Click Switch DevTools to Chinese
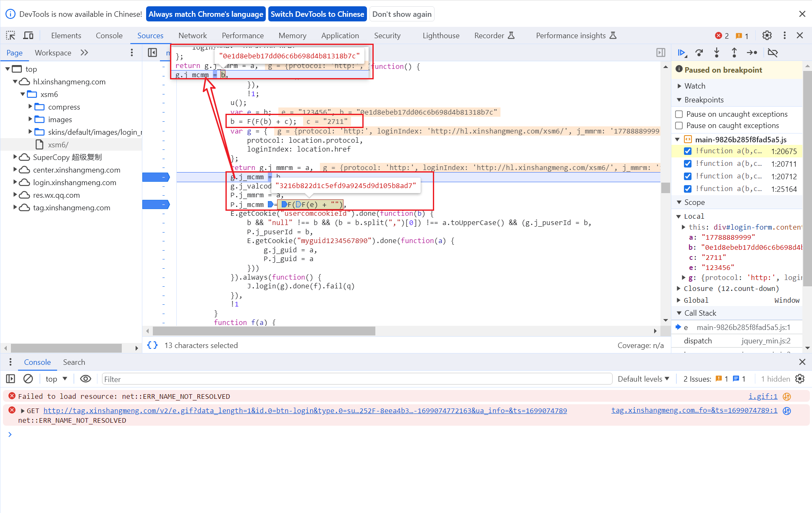 point(317,14)
